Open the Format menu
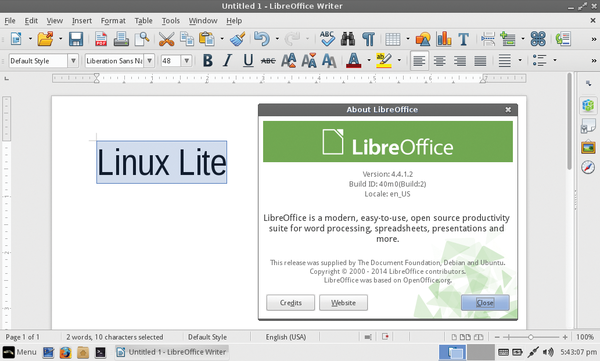600x361 pixels. click(113, 21)
